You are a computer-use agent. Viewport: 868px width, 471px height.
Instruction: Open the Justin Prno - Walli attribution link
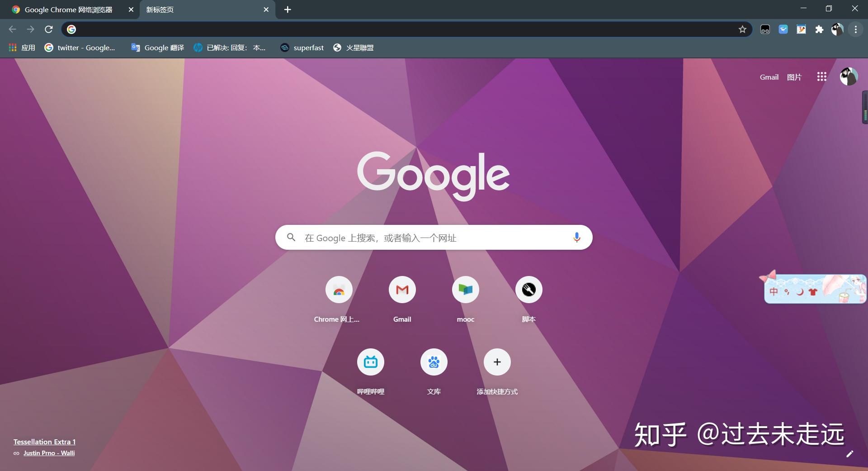pyautogui.click(x=49, y=452)
